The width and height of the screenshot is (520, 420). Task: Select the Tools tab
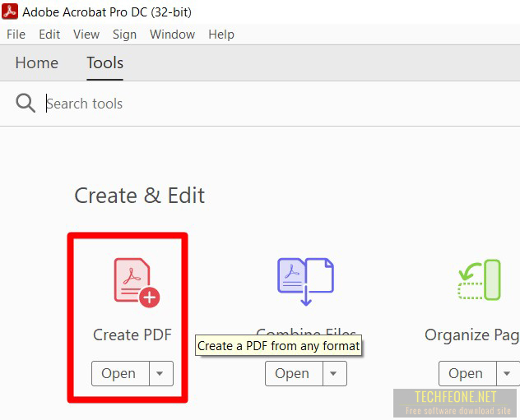104,63
